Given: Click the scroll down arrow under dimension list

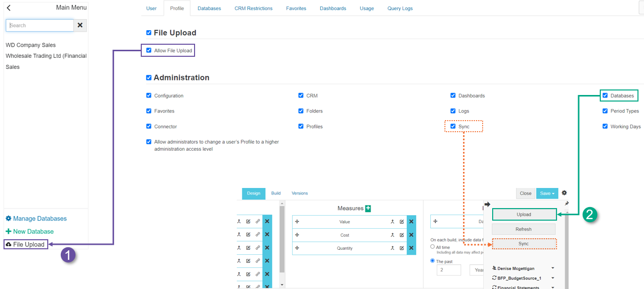Looking at the screenshot, I should (x=282, y=285).
